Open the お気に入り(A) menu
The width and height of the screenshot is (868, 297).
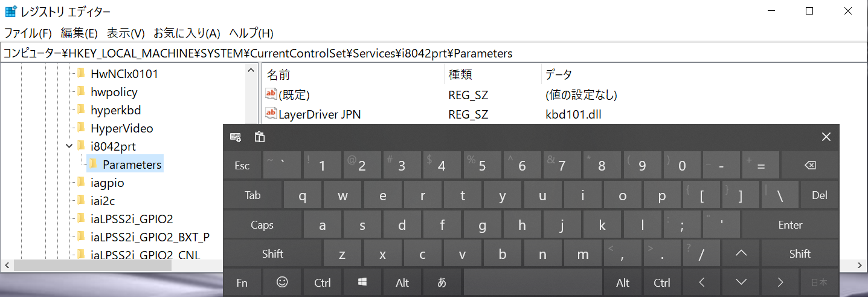pos(187,33)
